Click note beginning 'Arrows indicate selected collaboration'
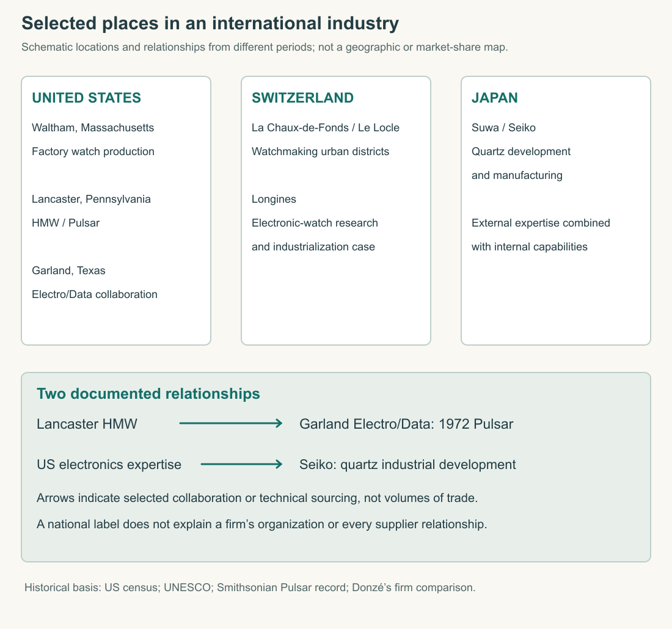Image resolution: width=672 pixels, height=629 pixels. [257, 498]
